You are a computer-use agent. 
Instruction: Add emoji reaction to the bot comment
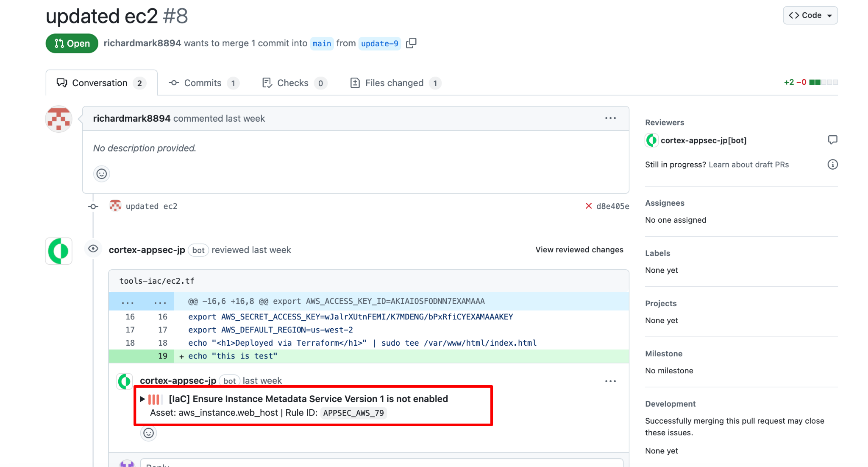click(149, 433)
